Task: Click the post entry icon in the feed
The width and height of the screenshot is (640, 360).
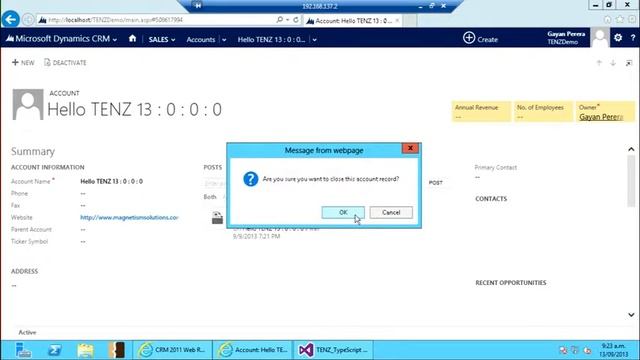Action: click(218, 218)
